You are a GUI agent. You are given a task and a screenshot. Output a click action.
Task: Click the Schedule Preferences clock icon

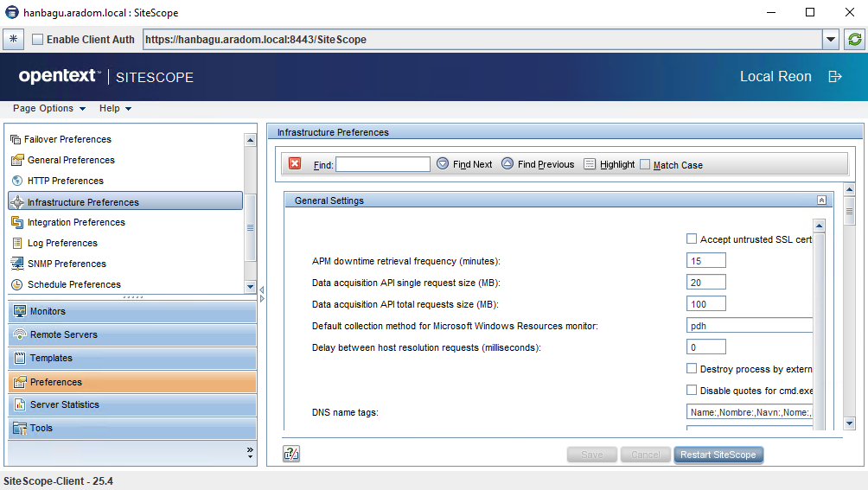[x=17, y=284]
